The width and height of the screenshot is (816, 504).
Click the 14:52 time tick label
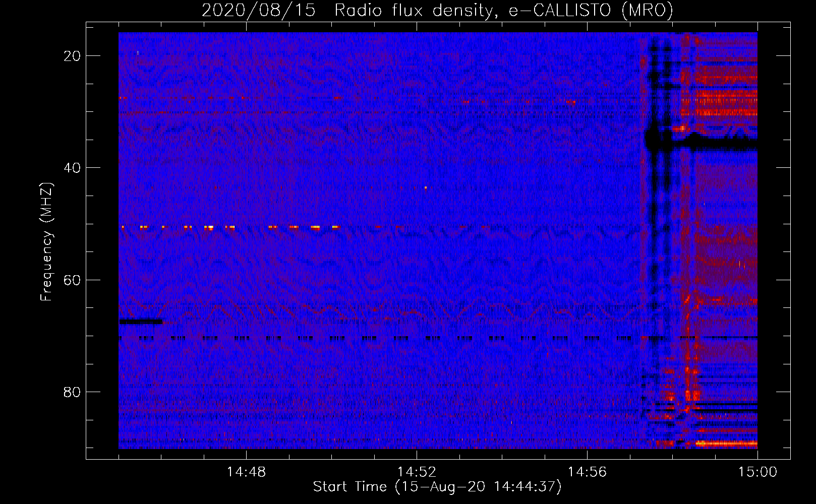point(417,472)
